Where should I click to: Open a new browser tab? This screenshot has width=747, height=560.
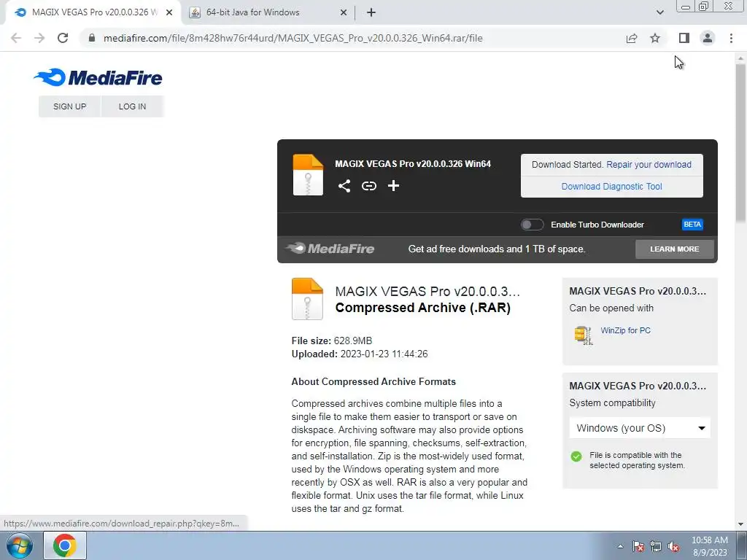371,12
